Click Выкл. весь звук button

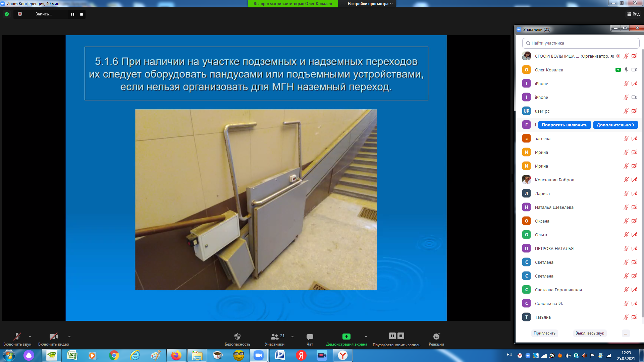pos(589,333)
